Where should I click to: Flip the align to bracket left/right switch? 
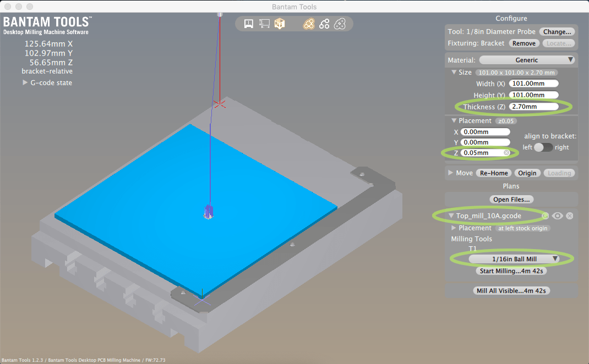pyautogui.click(x=543, y=147)
